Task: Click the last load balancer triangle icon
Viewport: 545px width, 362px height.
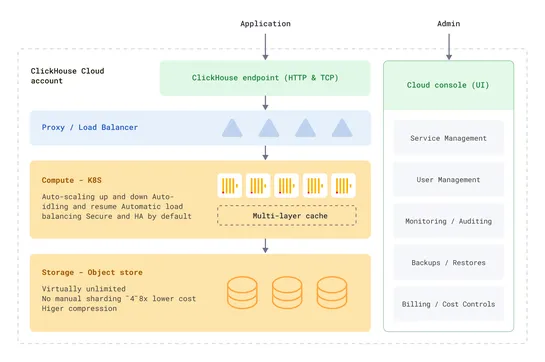Action: 342,128
